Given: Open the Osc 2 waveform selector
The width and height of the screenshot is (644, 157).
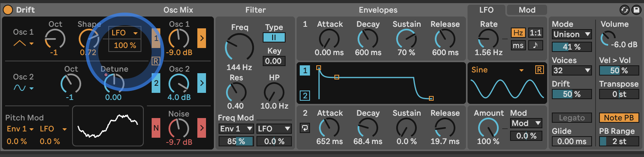Looking at the screenshot, I should [24, 88].
